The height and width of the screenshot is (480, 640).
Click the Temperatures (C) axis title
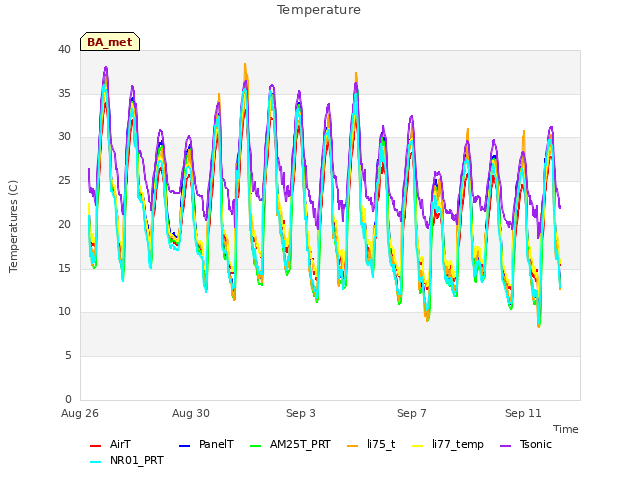point(13,226)
